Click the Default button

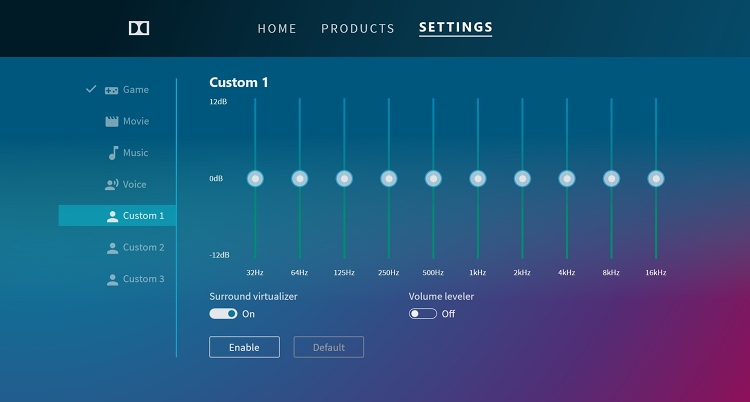tap(329, 347)
